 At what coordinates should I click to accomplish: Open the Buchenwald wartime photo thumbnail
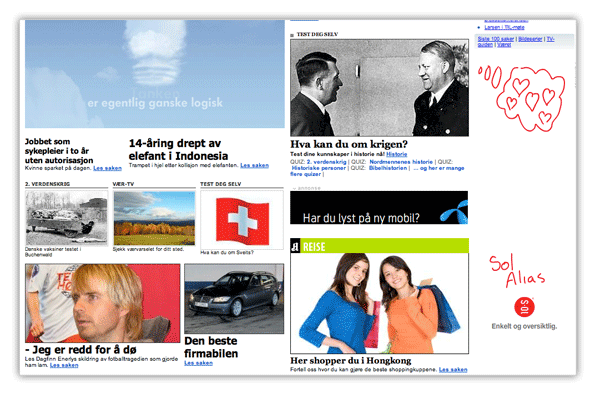pos(66,218)
